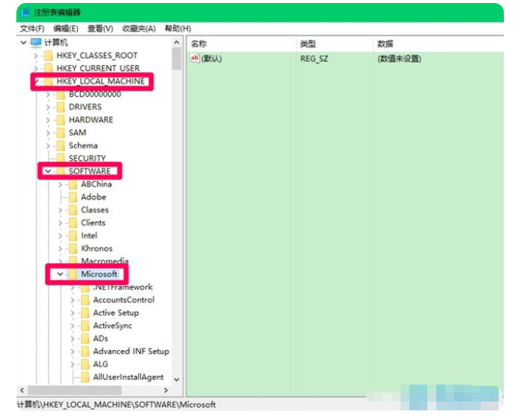The height and width of the screenshot is (420, 518).
Task: Collapse the 计算机 root node
Action: click(x=24, y=42)
